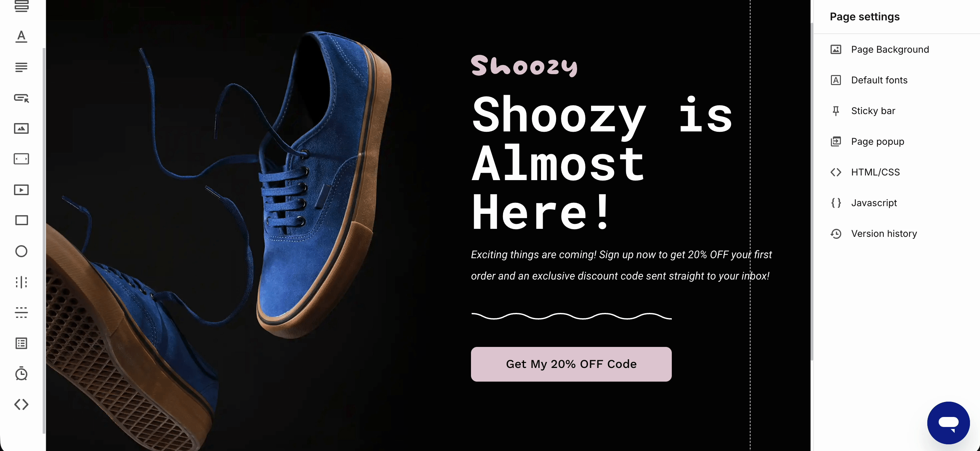Insert a video element
Image resolution: width=980 pixels, height=451 pixels.
(x=21, y=189)
